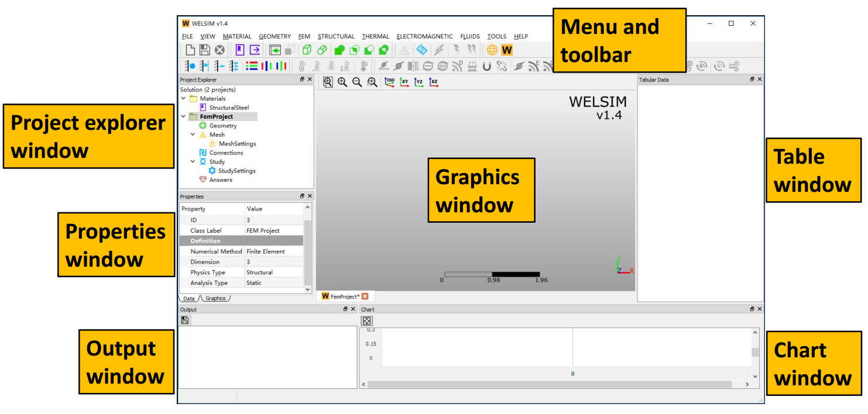Image resolution: width=868 pixels, height=414 pixels.
Task: Click the orange globe icon
Action: (x=492, y=50)
